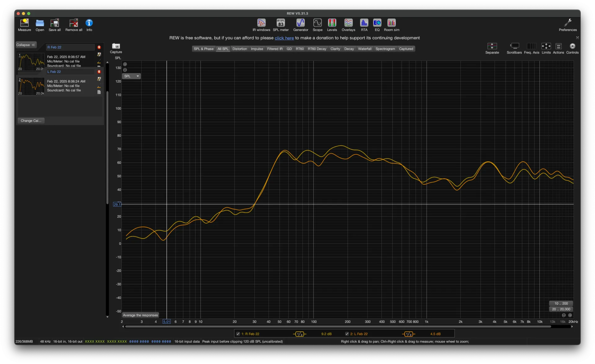Follow the click here donation link
This screenshot has width=595, height=364.
point(284,38)
